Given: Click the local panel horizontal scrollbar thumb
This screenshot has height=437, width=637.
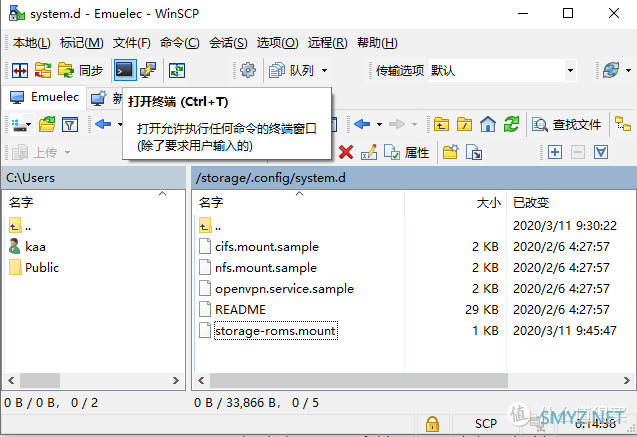Looking at the screenshot, I should click(40, 381).
